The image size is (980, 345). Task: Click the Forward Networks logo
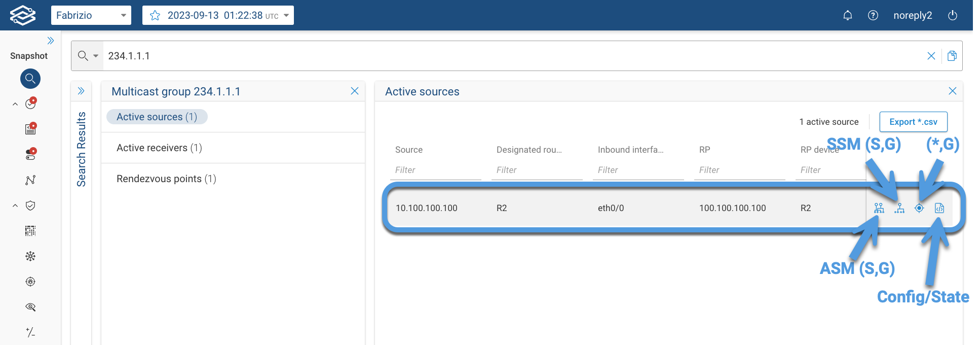(x=23, y=15)
